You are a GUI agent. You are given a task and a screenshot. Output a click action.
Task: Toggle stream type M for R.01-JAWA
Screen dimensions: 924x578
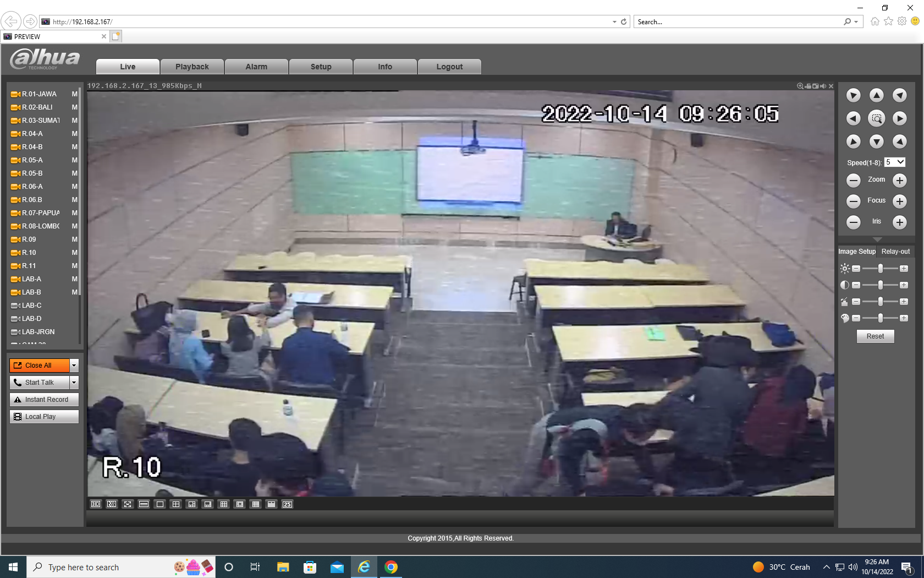tap(75, 94)
